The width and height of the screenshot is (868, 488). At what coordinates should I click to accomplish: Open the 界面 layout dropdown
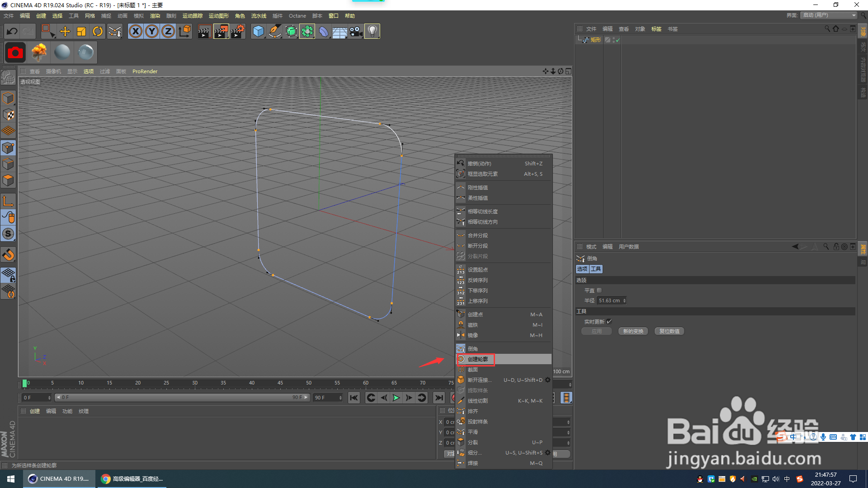point(828,15)
